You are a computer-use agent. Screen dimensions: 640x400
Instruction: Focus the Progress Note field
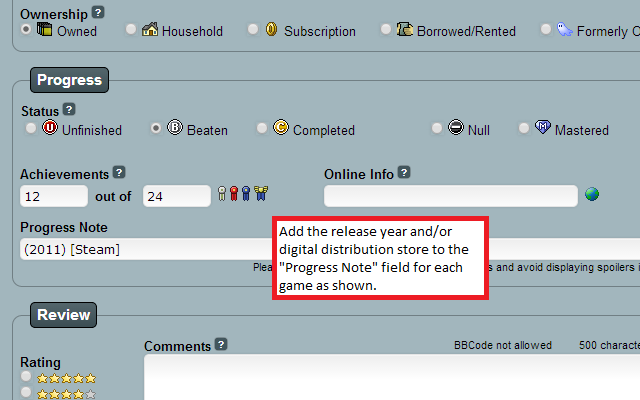tap(330, 249)
